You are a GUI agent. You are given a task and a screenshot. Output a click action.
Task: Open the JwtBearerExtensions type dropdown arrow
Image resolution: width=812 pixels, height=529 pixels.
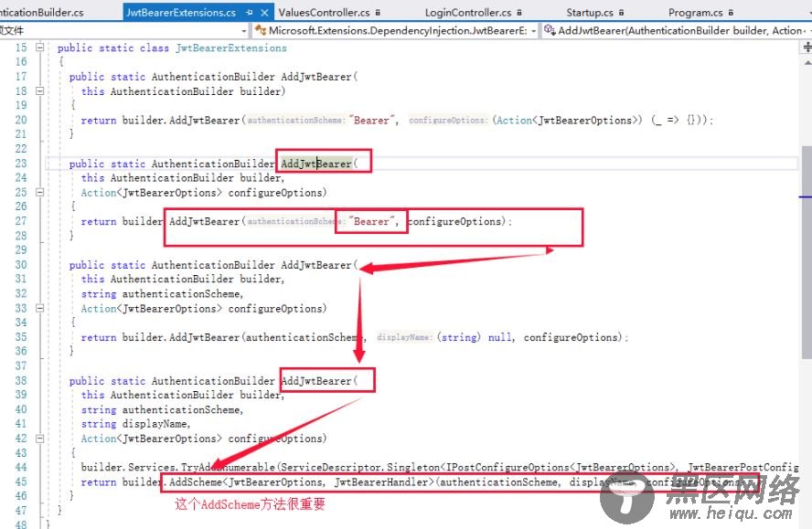coord(533,31)
